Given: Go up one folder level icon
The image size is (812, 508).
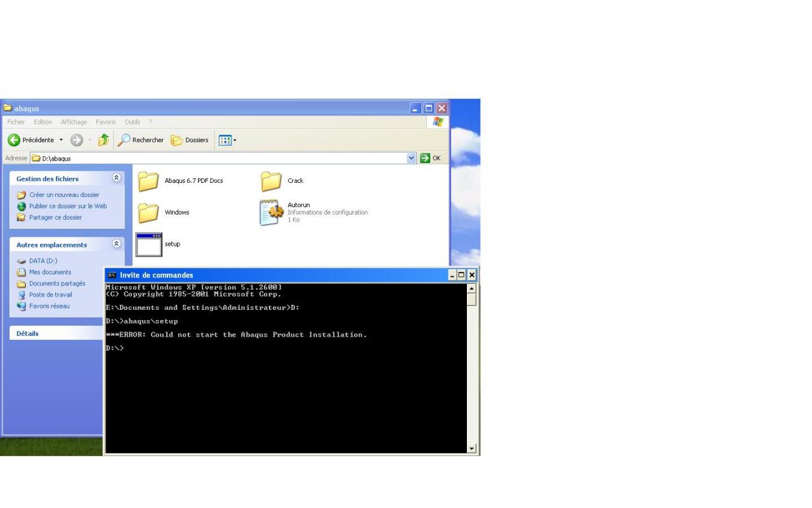Looking at the screenshot, I should point(103,140).
